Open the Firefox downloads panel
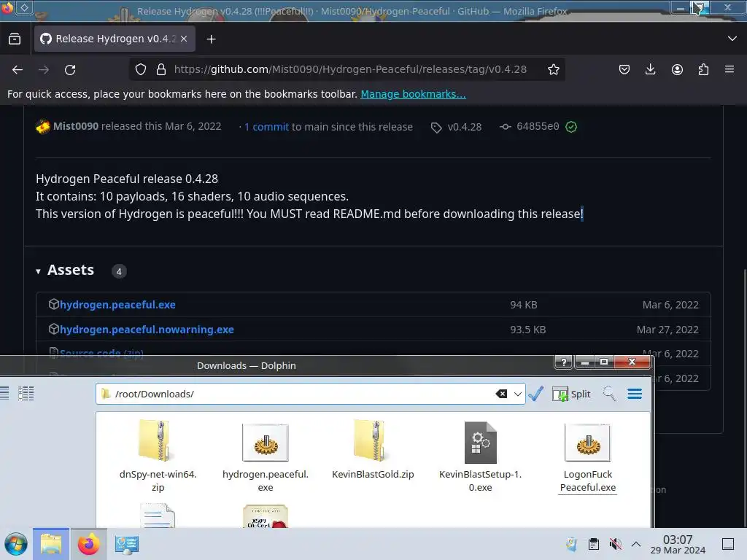 (650, 69)
